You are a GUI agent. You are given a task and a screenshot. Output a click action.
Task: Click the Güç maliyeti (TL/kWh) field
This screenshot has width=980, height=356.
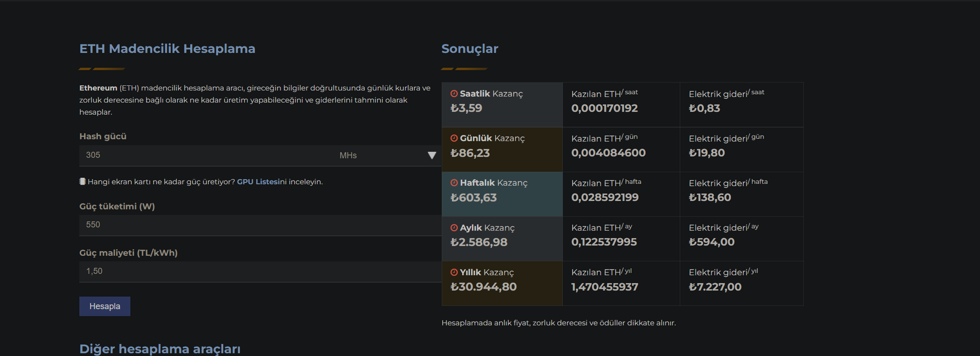point(260,272)
